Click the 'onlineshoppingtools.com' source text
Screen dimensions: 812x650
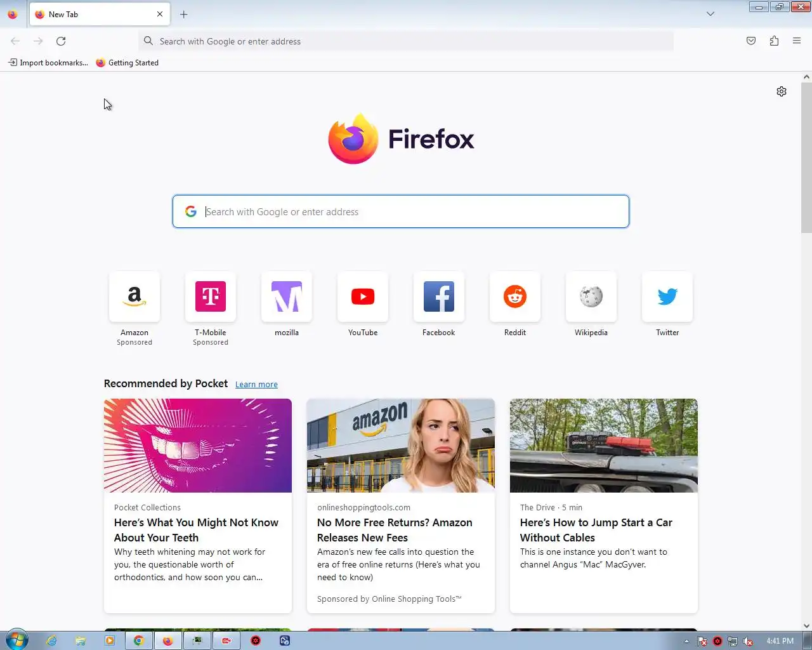(363, 508)
